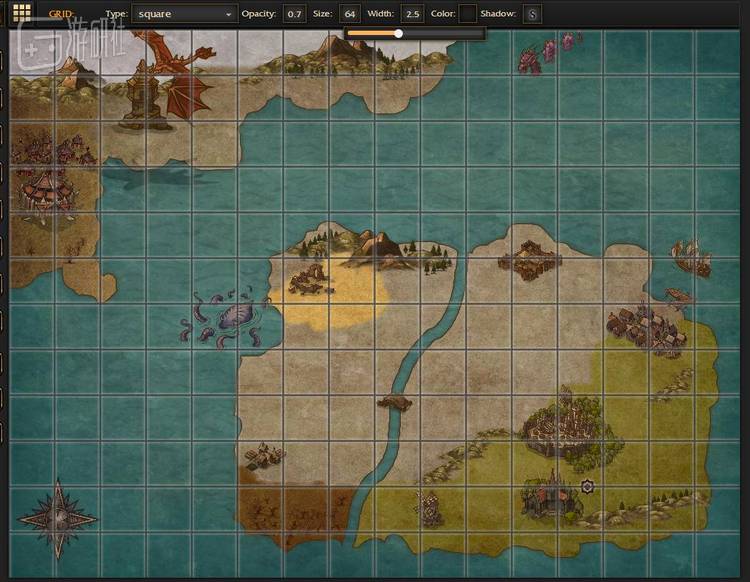Click the gear marker beside the southern fortress
This screenshot has width=750, height=582.
pyautogui.click(x=588, y=486)
